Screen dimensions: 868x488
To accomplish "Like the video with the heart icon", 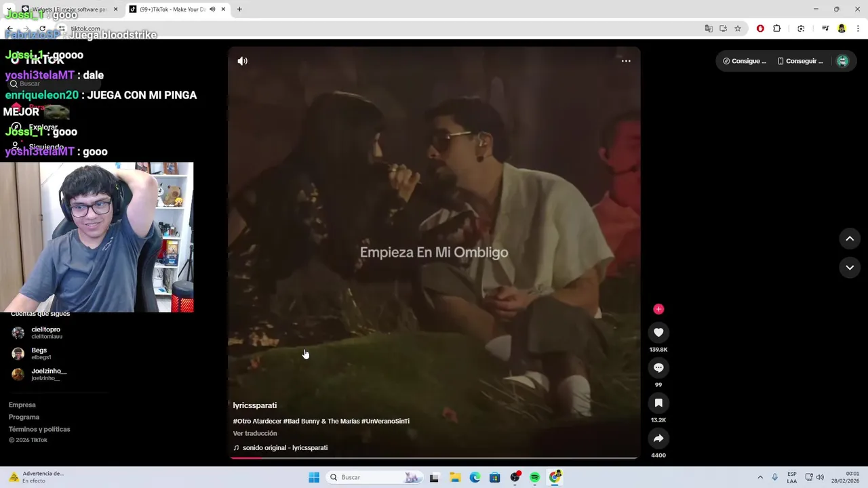I will pos(658,332).
